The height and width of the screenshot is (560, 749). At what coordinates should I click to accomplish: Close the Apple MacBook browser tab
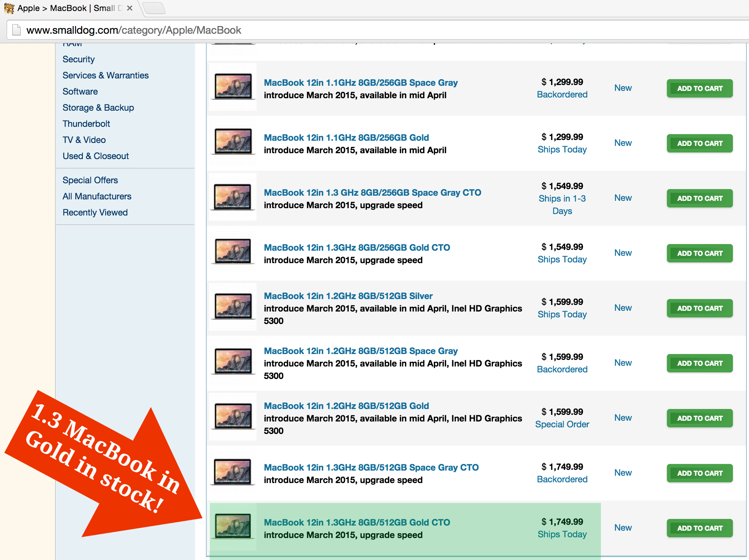pos(129,8)
